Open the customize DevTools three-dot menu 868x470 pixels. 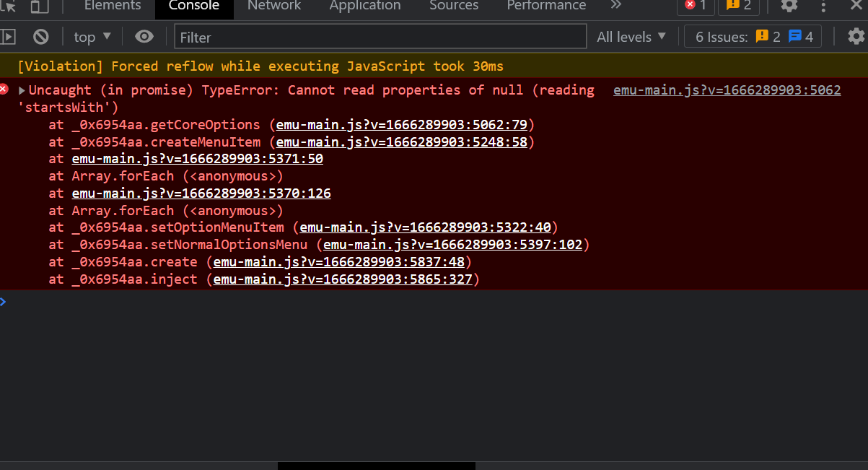point(823,6)
